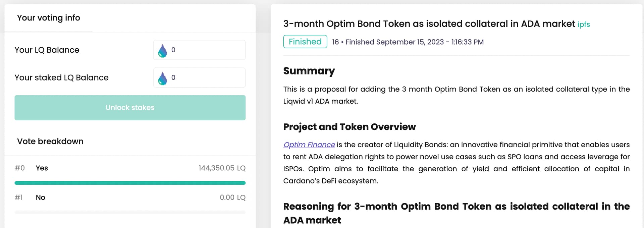Click the Summary section heading
The width and height of the screenshot is (644, 228).
pos(309,71)
